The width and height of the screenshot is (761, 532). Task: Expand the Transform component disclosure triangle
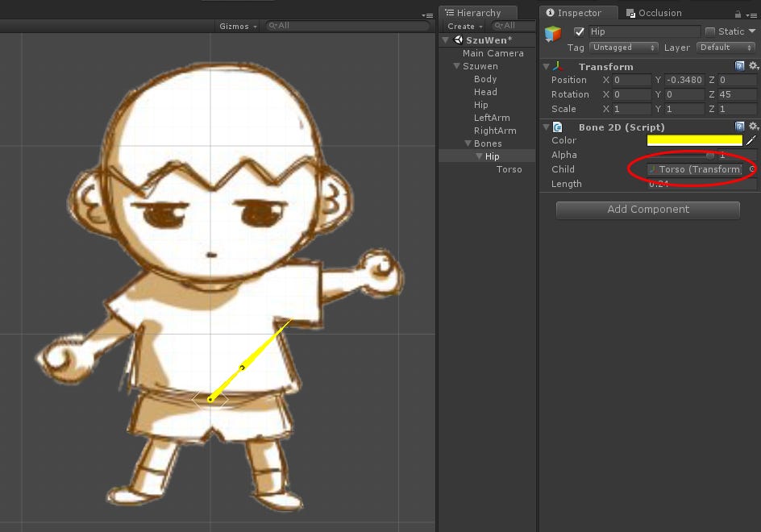coord(546,66)
